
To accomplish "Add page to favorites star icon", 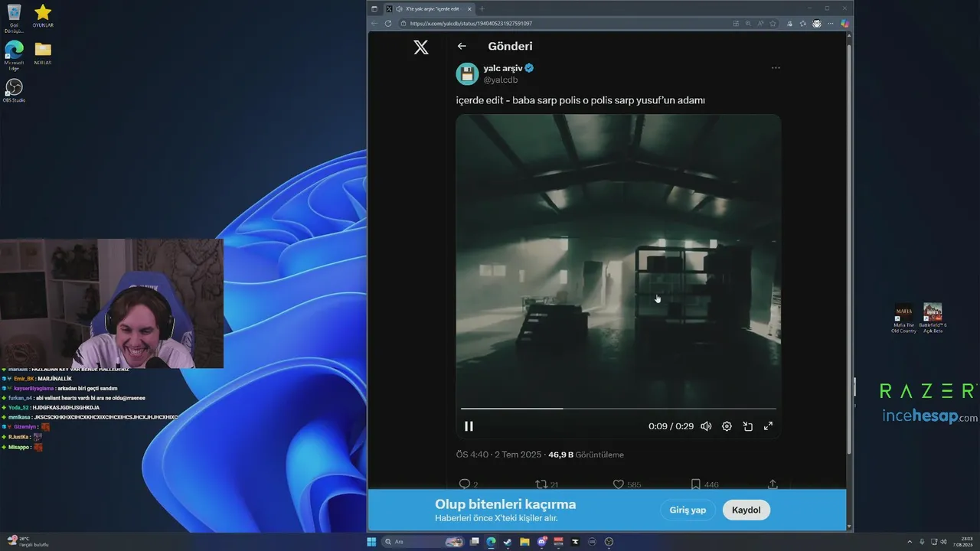I will click(773, 24).
